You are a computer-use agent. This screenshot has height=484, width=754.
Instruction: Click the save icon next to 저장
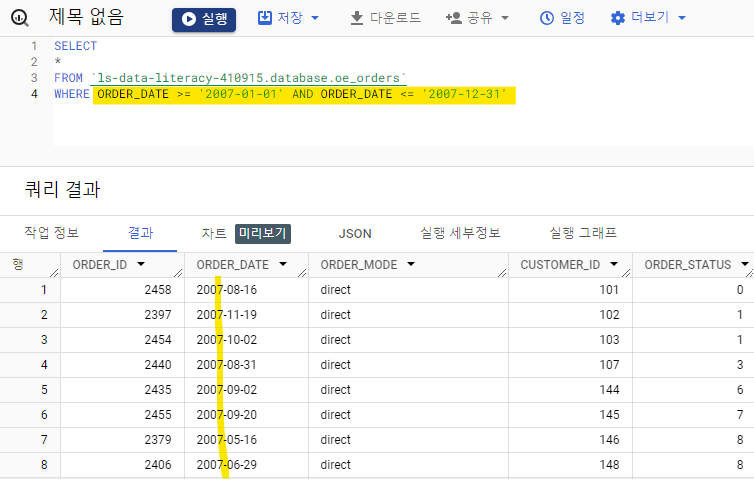(x=264, y=18)
